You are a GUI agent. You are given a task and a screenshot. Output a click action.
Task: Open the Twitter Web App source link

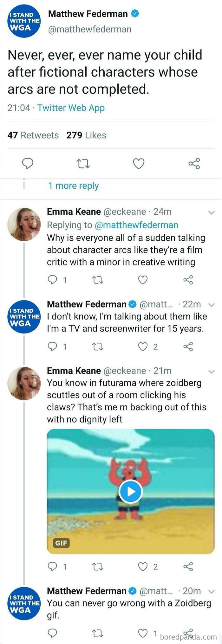[70, 108]
